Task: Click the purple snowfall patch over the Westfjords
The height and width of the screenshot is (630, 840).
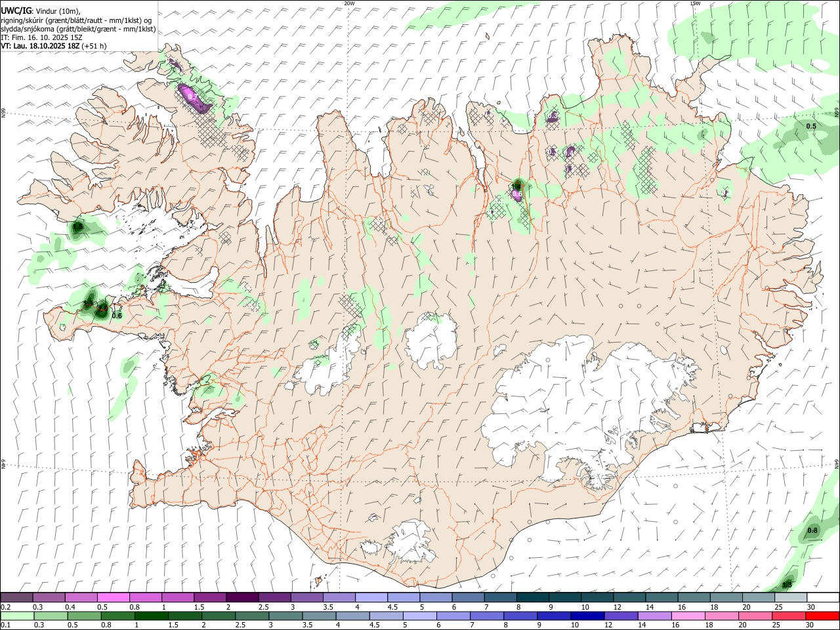Action: click(x=194, y=97)
